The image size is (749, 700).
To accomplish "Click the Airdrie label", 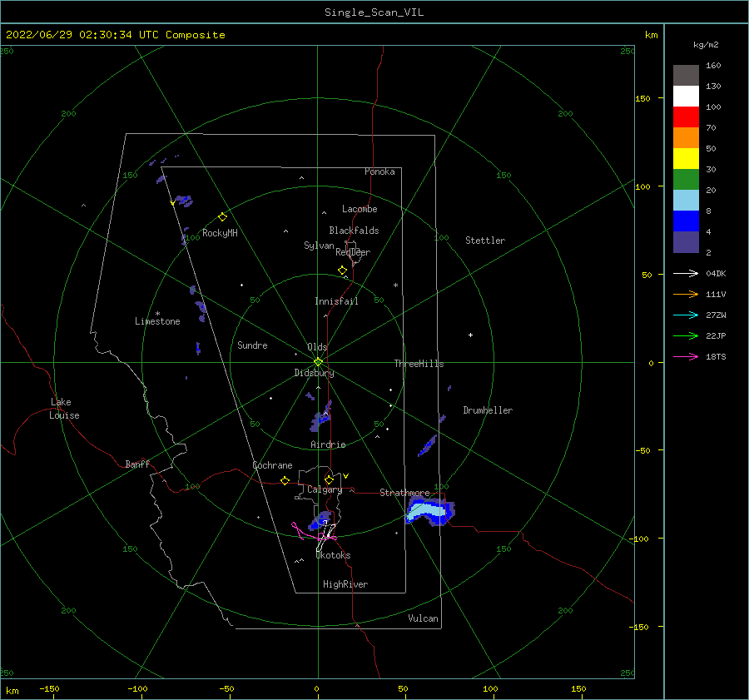I will (x=328, y=444).
